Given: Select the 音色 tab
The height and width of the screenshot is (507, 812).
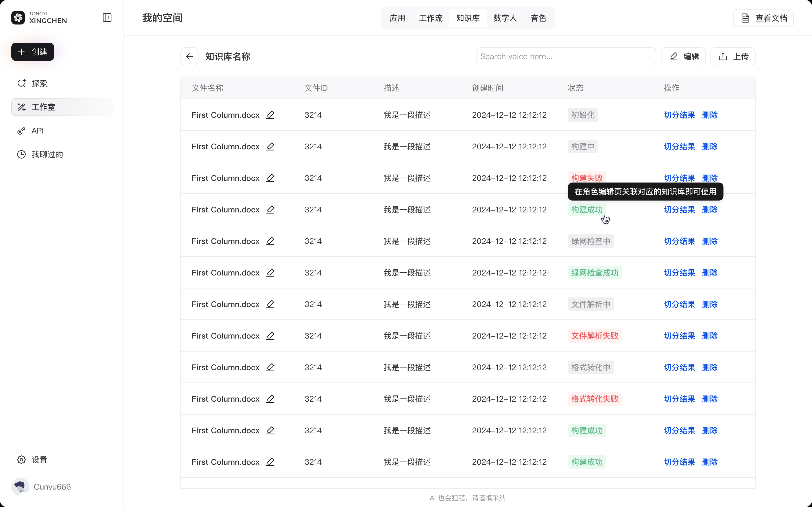Looking at the screenshot, I should coord(538,18).
